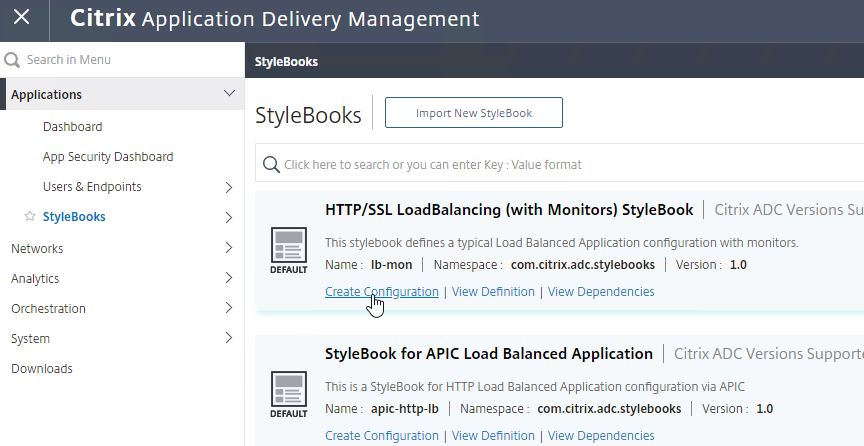The image size is (864, 446).
Task: Expand the Orchestration menu chevron
Action: click(x=229, y=308)
